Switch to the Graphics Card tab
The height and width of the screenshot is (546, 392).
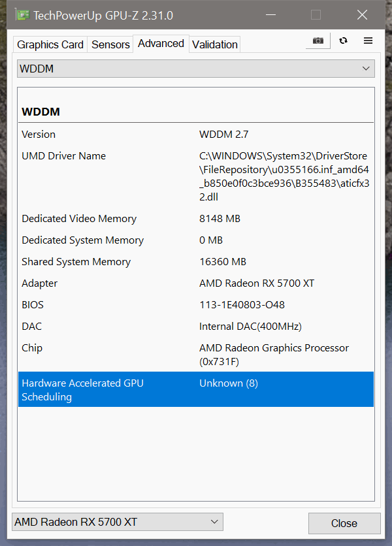coord(50,44)
